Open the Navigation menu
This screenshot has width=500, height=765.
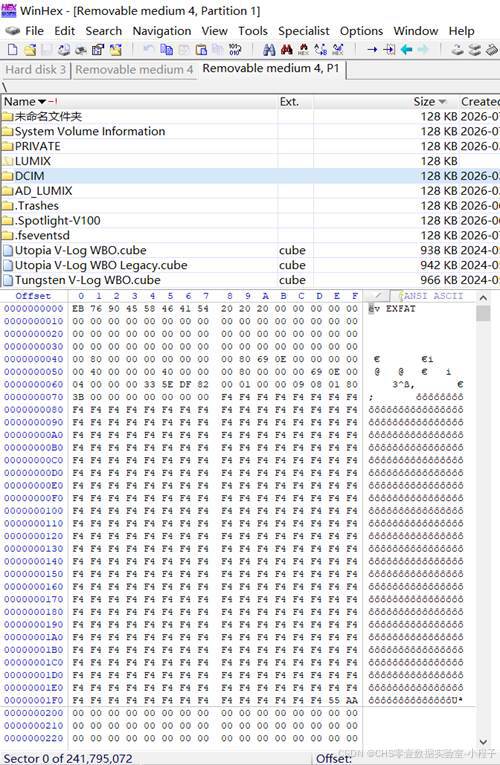[x=162, y=31]
